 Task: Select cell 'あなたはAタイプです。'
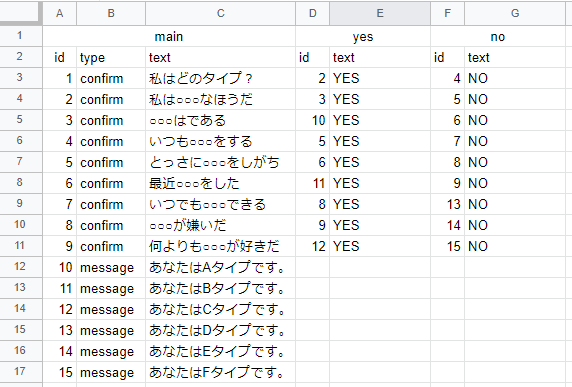coord(220,267)
